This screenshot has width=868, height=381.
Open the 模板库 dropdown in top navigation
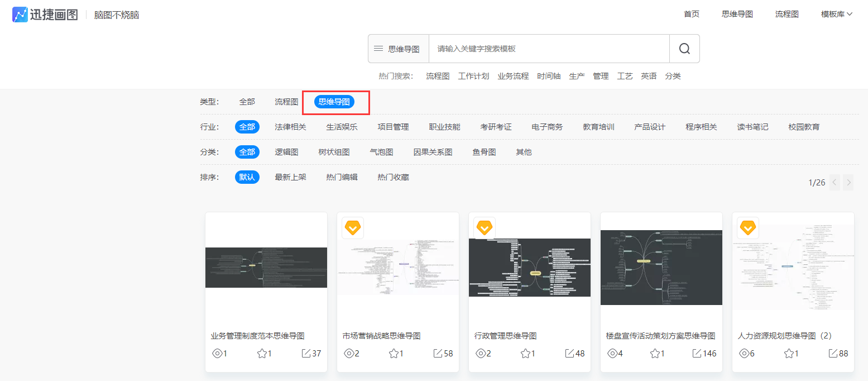[x=837, y=15]
